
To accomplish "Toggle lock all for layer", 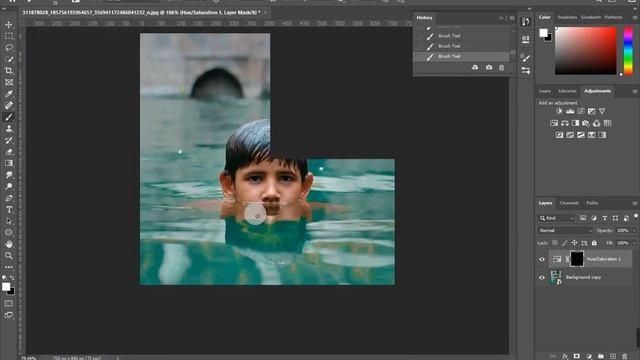I will (594, 243).
